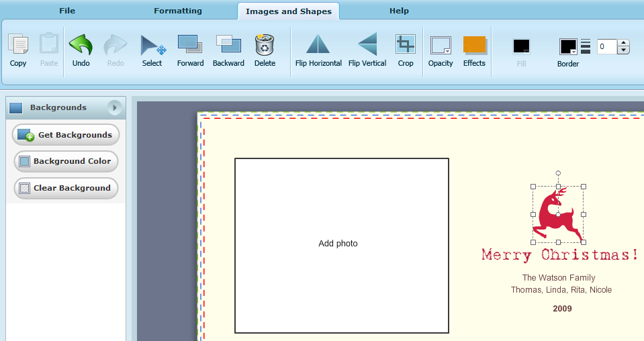Click the Merry Christmas! text
644x341 pixels.
tap(560, 255)
